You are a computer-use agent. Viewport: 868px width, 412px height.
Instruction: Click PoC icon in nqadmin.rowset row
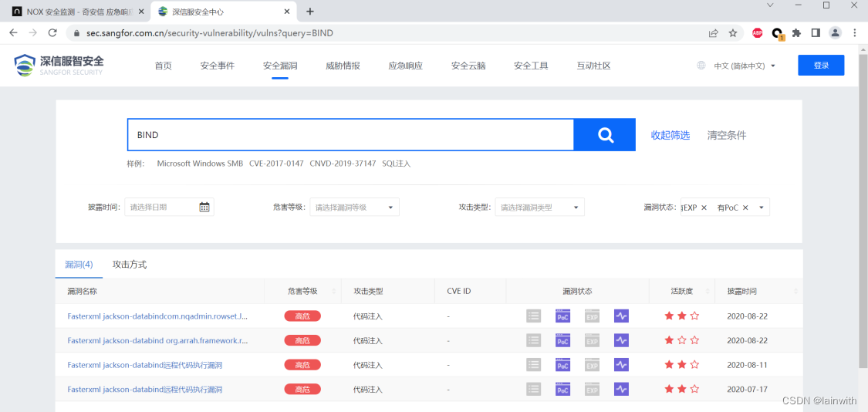click(562, 316)
